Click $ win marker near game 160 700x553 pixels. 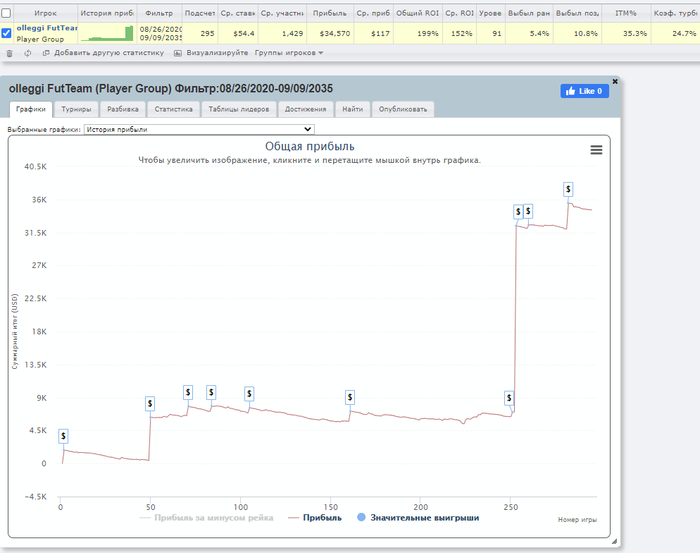350,397
